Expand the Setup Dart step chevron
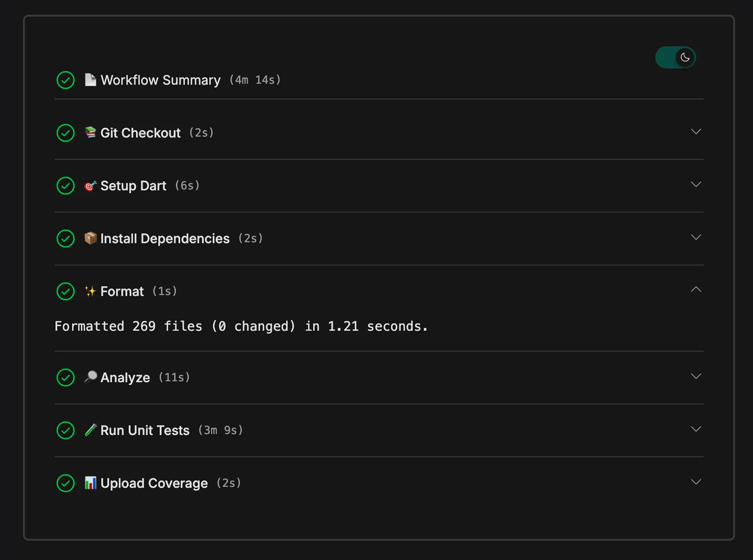The height and width of the screenshot is (560, 753). tap(696, 184)
